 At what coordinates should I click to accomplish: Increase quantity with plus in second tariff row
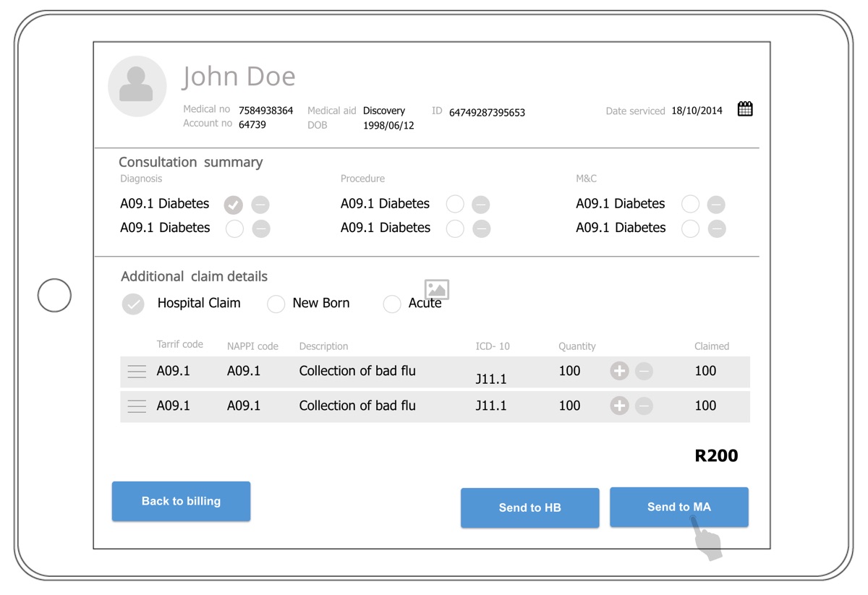pyautogui.click(x=619, y=406)
